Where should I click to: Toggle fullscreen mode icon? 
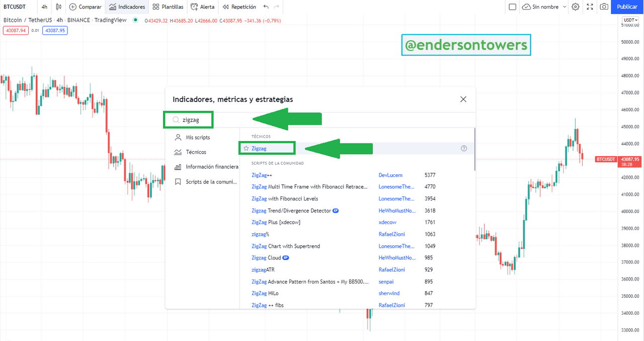(590, 7)
